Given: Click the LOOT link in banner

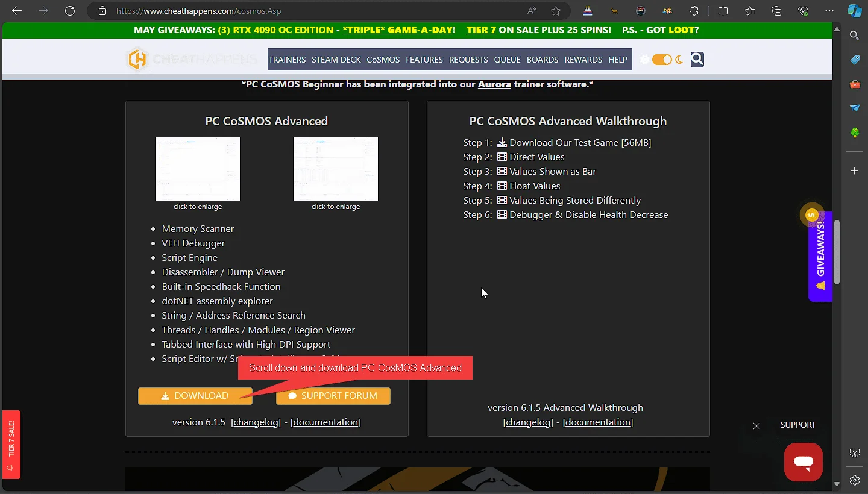Looking at the screenshot, I should pyautogui.click(x=681, y=30).
